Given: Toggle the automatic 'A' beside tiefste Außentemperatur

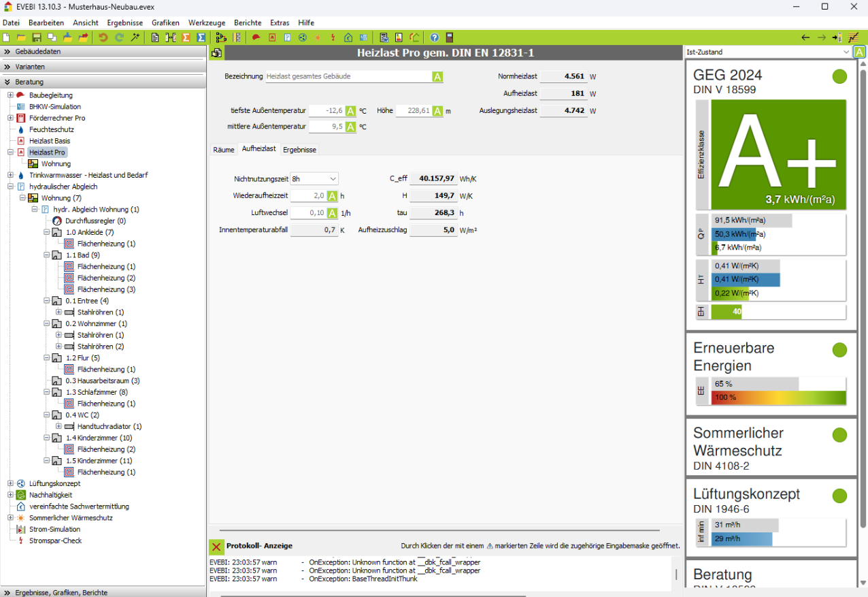Looking at the screenshot, I should pos(350,111).
